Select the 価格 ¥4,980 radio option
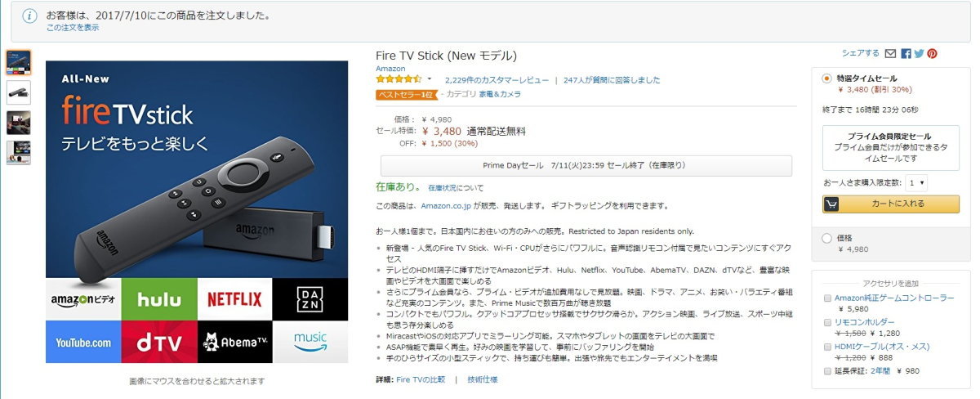Screen dimensions: 980x399 (827, 238)
